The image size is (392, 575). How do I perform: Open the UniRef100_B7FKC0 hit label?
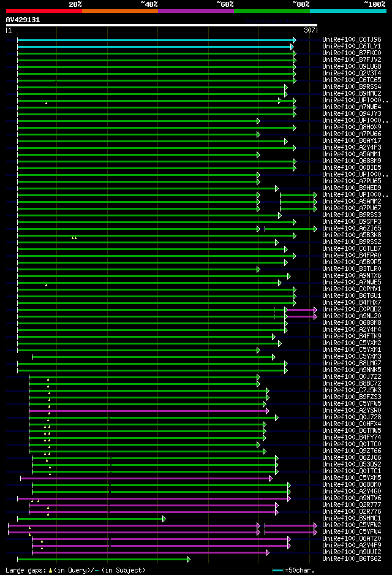point(352,53)
